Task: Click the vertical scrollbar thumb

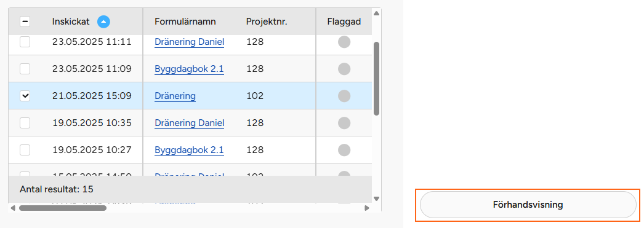Action: [x=376, y=79]
